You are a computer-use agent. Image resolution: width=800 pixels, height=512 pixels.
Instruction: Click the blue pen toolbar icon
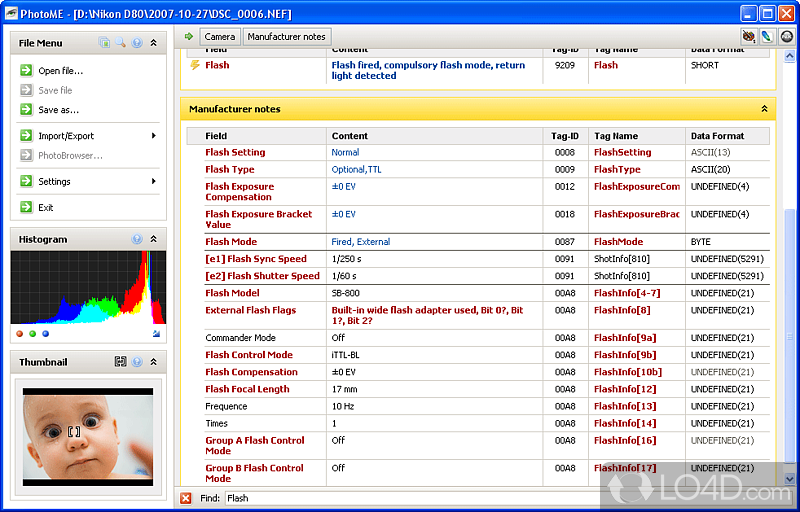[766, 36]
